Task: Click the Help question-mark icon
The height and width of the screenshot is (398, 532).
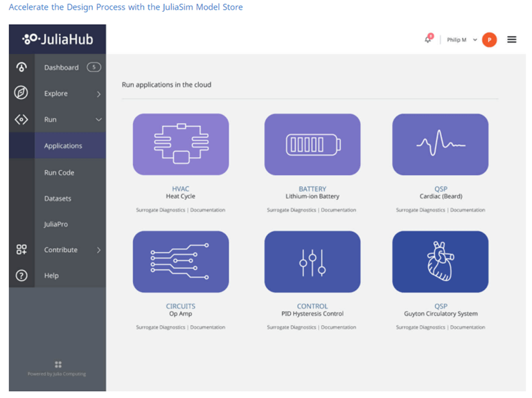Action: coord(21,275)
